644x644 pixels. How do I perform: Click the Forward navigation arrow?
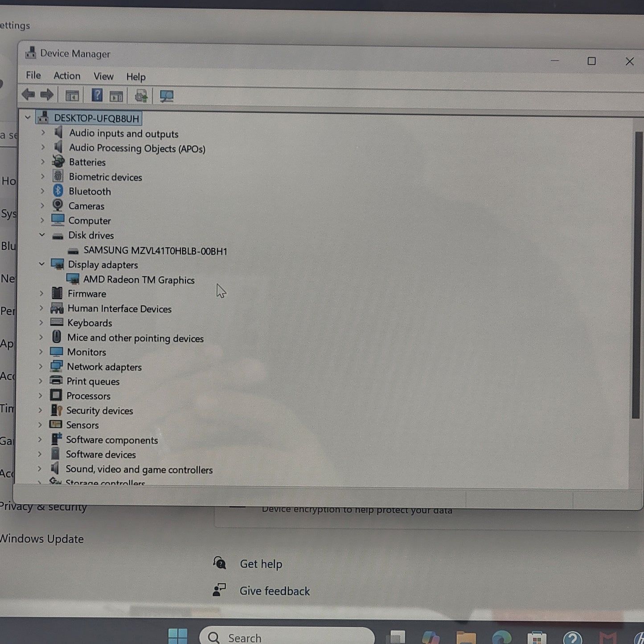(46, 94)
